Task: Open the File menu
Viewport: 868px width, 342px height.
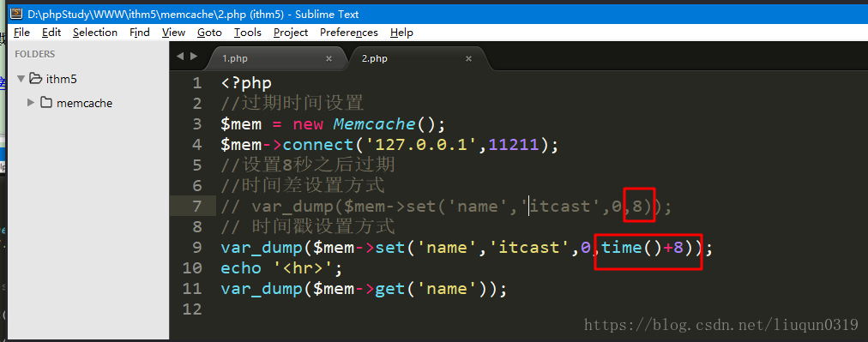Action: click(x=21, y=33)
